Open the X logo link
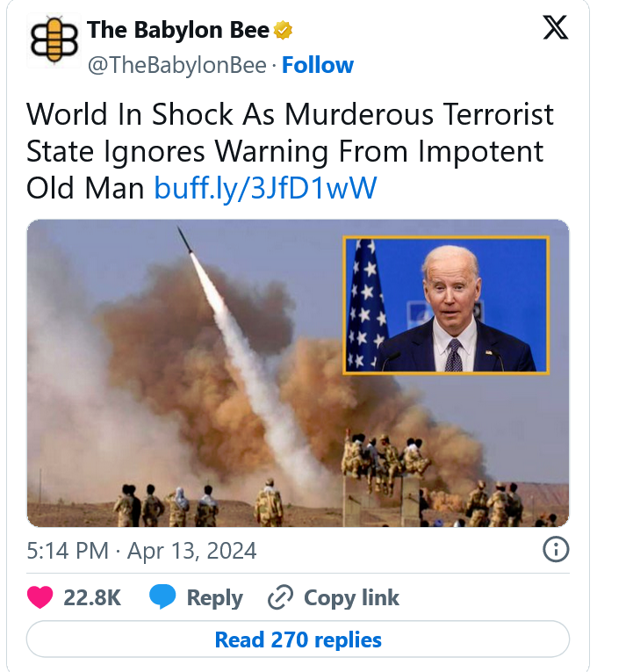 click(x=556, y=27)
